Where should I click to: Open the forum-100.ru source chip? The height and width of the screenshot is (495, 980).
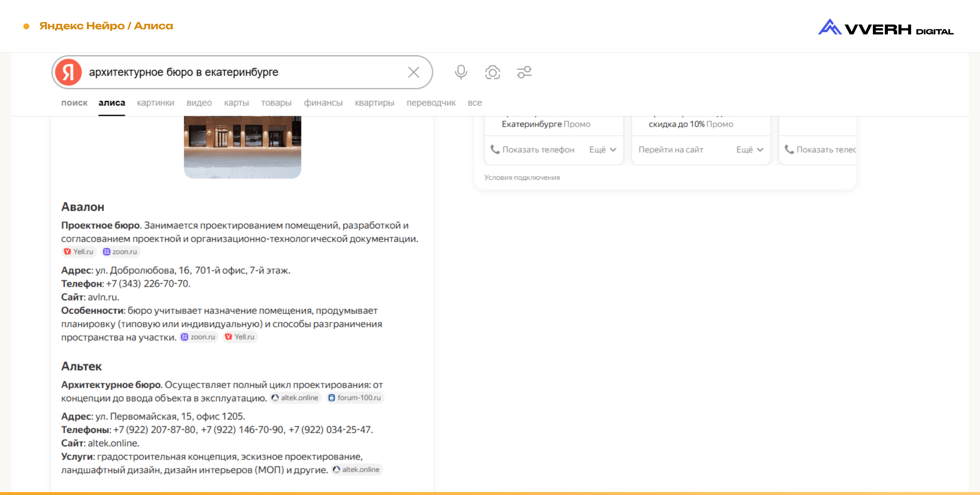(355, 398)
